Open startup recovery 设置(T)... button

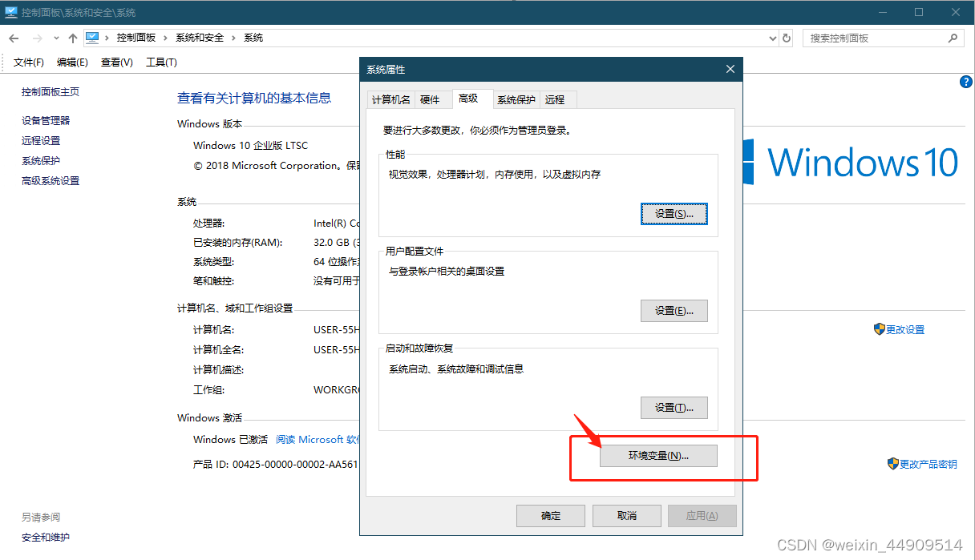click(674, 408)
